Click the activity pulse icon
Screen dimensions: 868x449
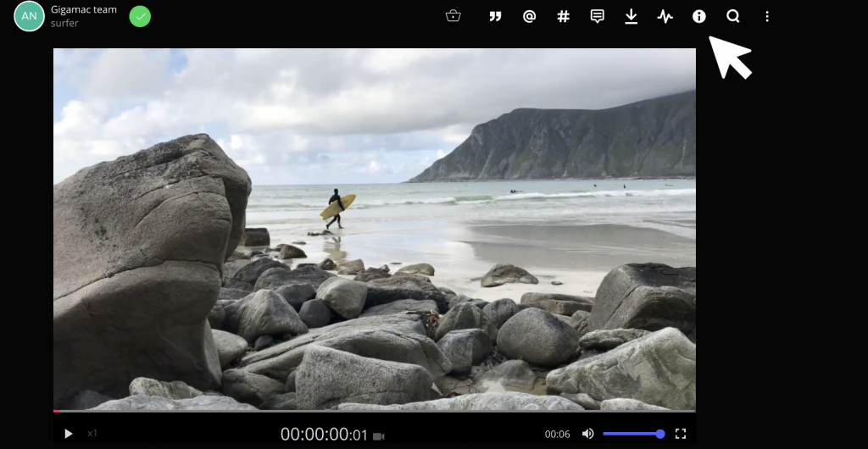coord(665,17)
